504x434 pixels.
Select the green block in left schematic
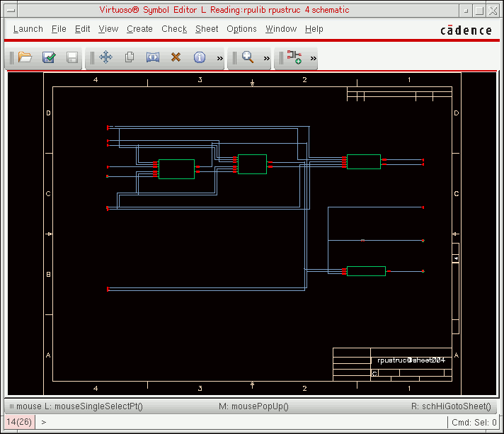point(176,169)
